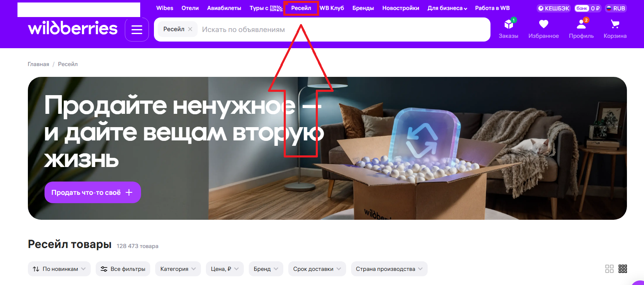Viewport: 644px width, 285px height.
Task: Switch to large grid view
Action: coord(609,269)
